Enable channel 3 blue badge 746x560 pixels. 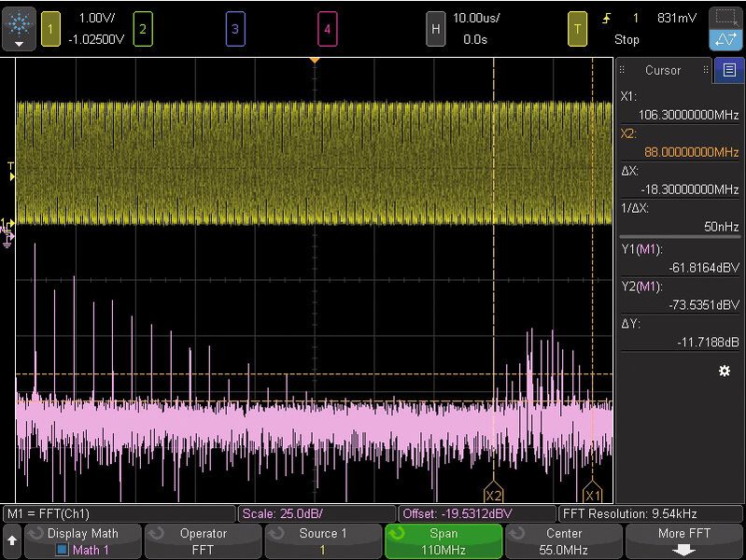point(235,30)
